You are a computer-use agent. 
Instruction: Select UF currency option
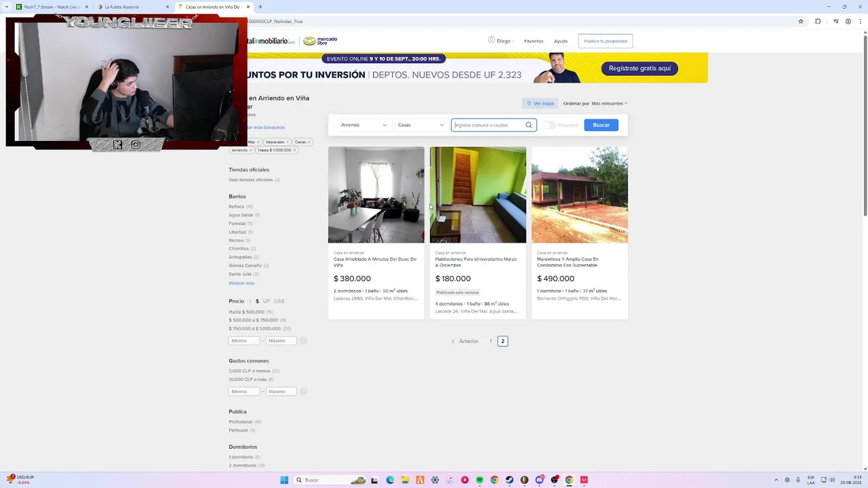[267, 301]
